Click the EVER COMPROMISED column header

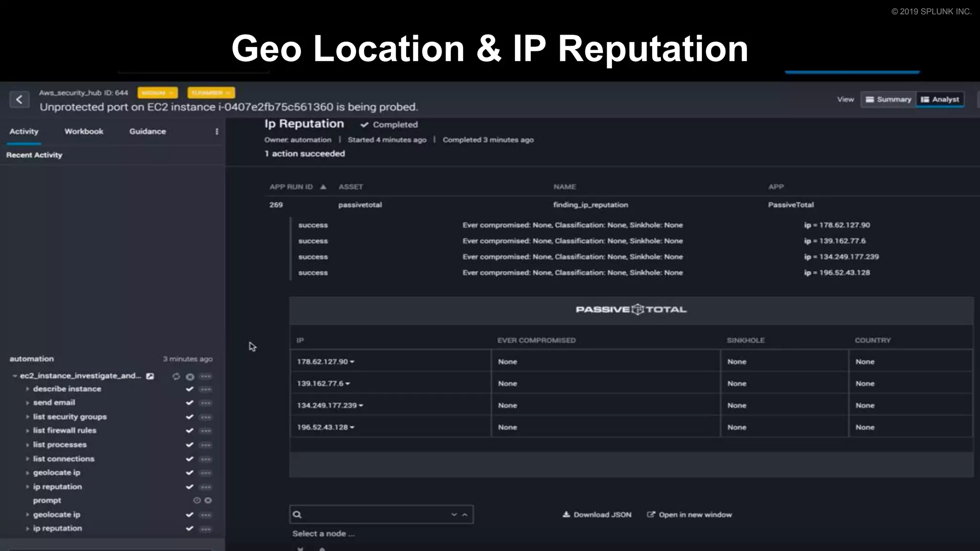tap(536, 341)
